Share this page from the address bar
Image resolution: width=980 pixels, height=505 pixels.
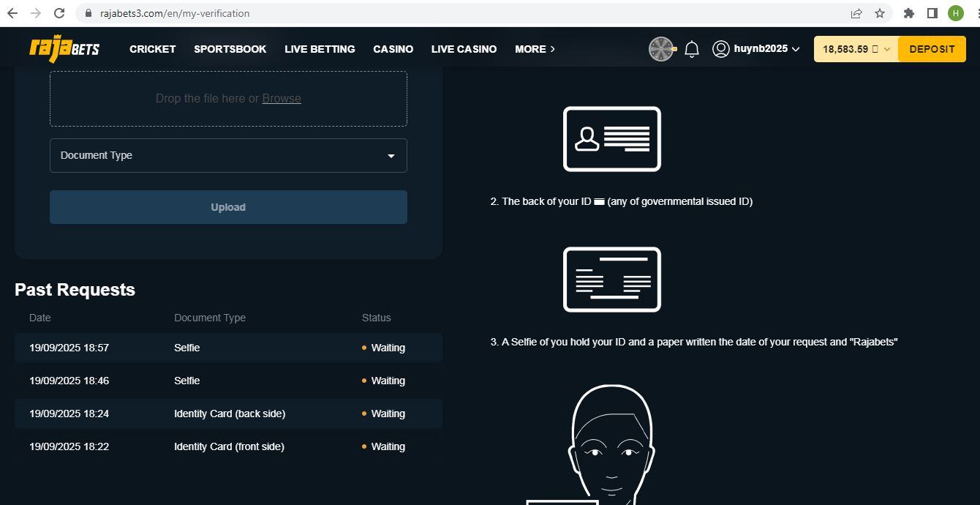(x=856, y=13)
